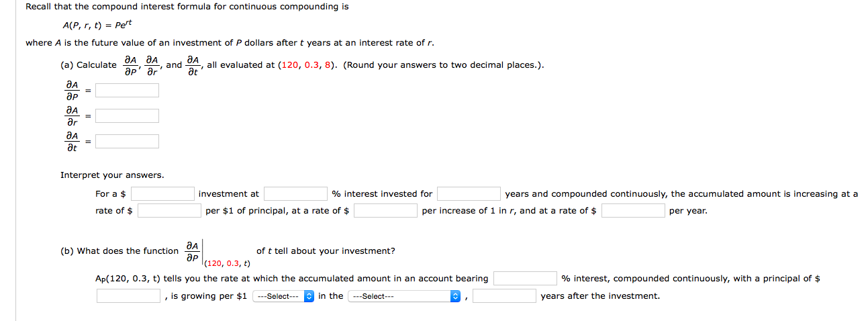Click the ∂A/∂P answer input box

pyautogui.click(x=127, y=90)
